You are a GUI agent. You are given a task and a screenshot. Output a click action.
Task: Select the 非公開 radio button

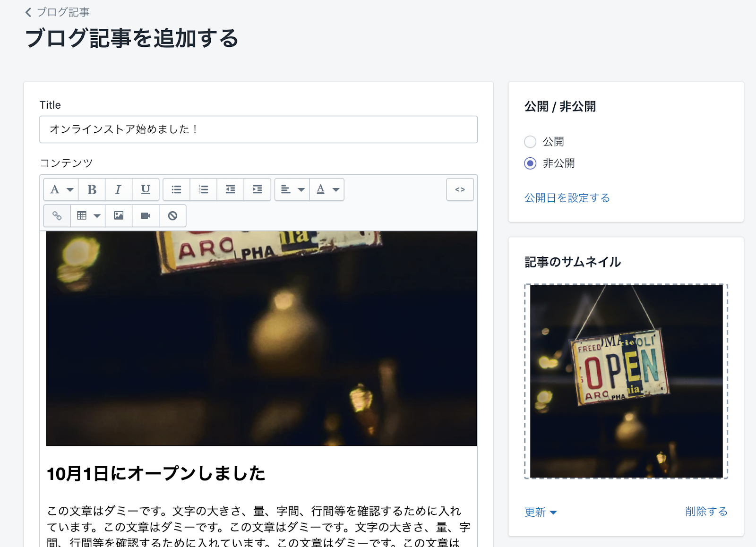point(530,163)
